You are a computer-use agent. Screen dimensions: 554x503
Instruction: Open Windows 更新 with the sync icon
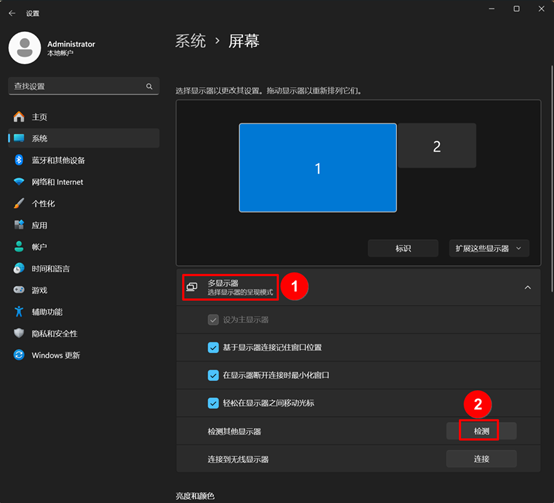coord(19,355)
